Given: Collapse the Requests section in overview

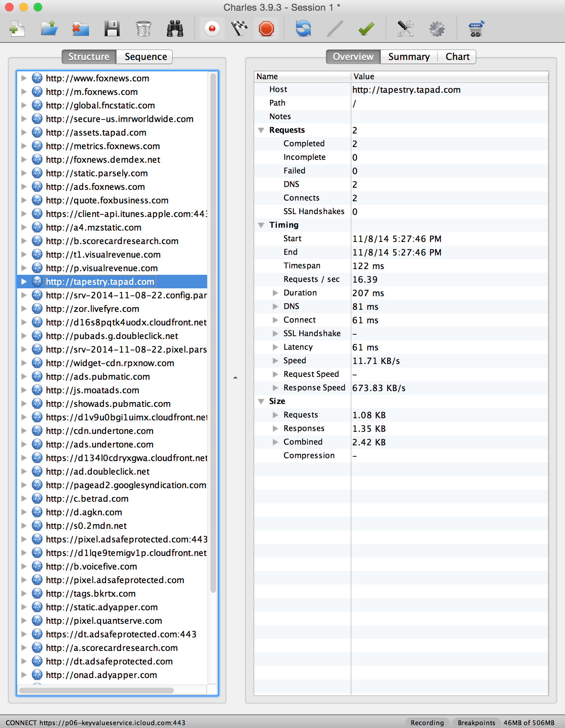Looking at the screenshot, I should [x=261, y=130].
